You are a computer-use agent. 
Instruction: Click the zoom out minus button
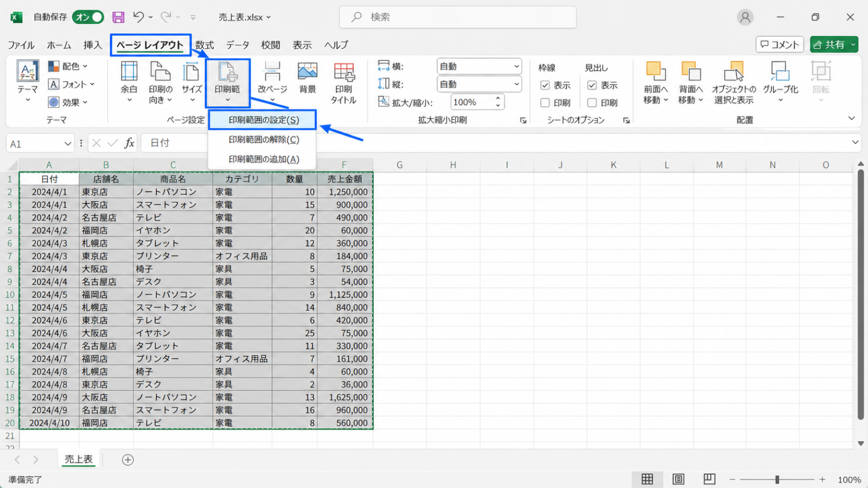tap(732, 479)
